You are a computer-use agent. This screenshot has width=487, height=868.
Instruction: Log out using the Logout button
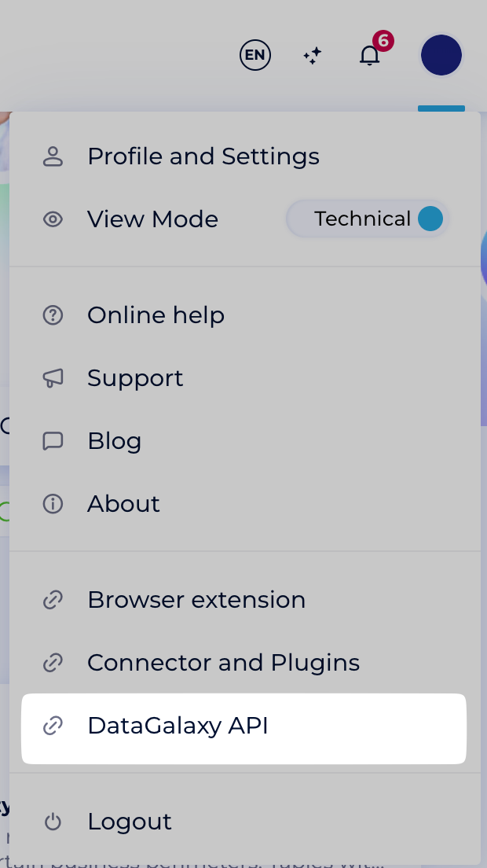pos(129,822)
